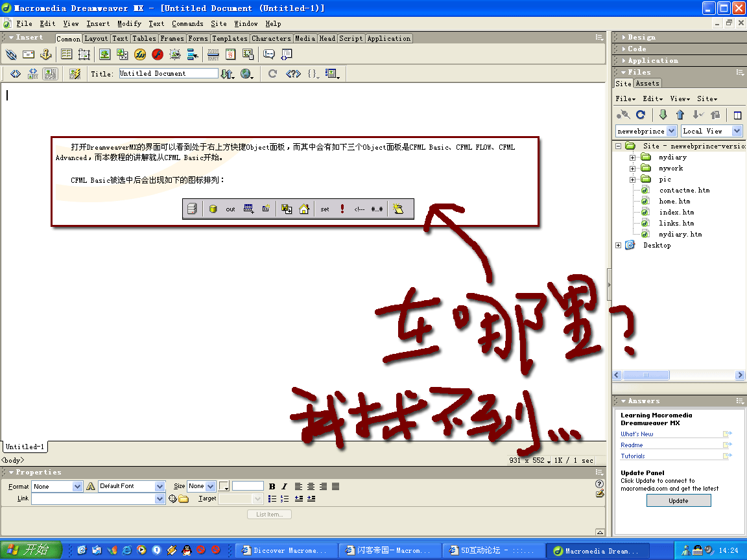Switch to Code and Design View
This screenshot has width=747, height=560.
coord(32,74)
